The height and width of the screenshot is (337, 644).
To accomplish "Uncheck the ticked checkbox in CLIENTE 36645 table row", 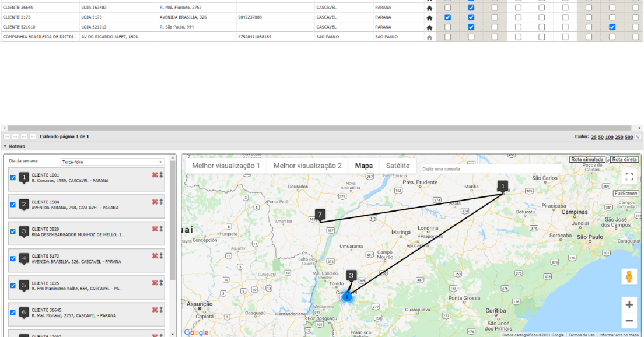I will click(x=471, y=8).
